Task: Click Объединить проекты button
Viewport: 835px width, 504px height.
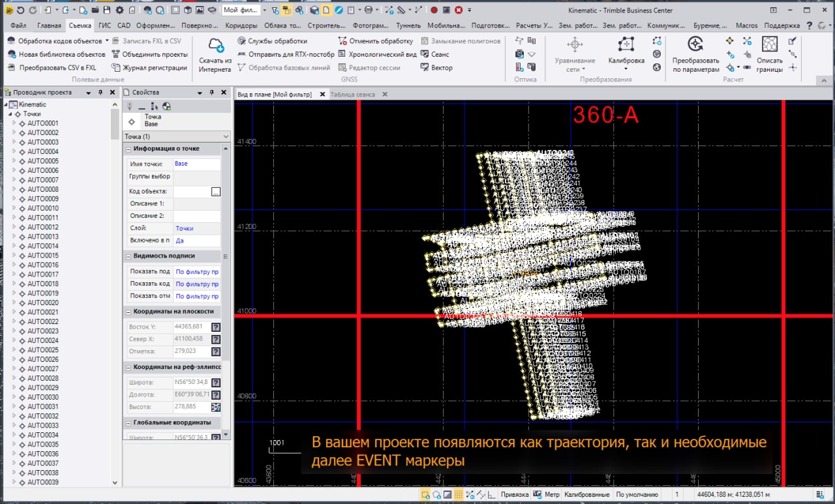Action: pyautogui.click(x=149, y=54)
